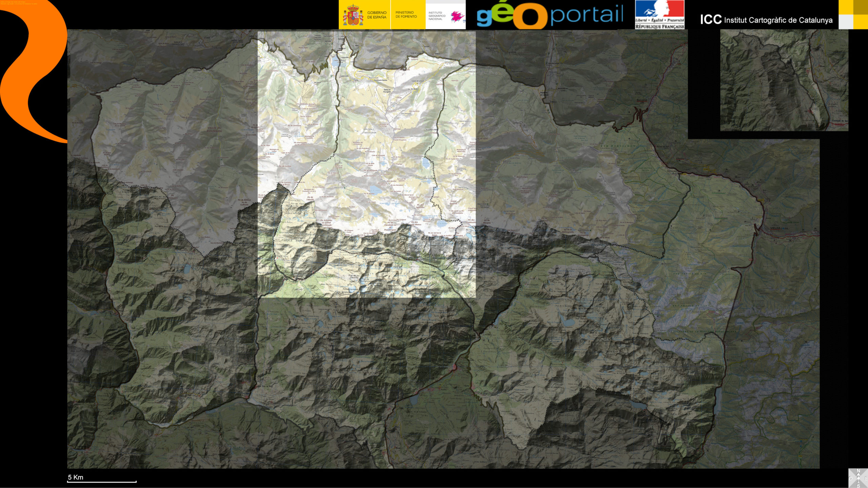The width and height of the screenshot is (868, 488).
Task: Click the S direction on the compass
Action: (x=858, y=486)
